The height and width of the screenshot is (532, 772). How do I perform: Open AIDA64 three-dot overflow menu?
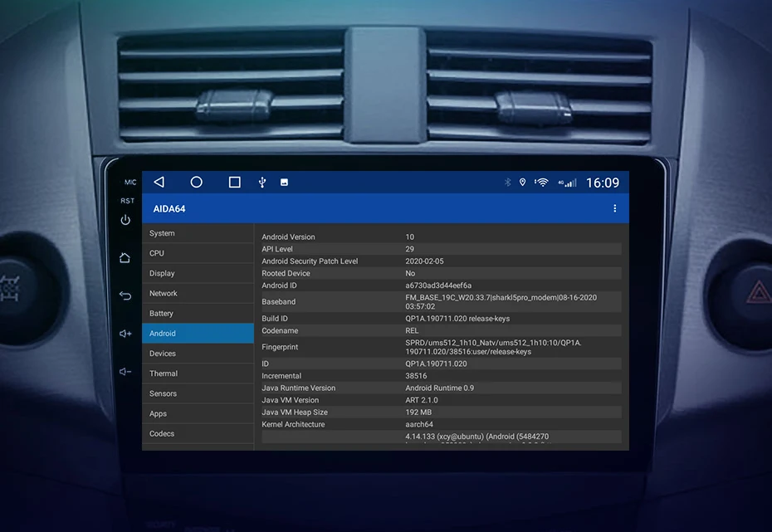point(614,208)
